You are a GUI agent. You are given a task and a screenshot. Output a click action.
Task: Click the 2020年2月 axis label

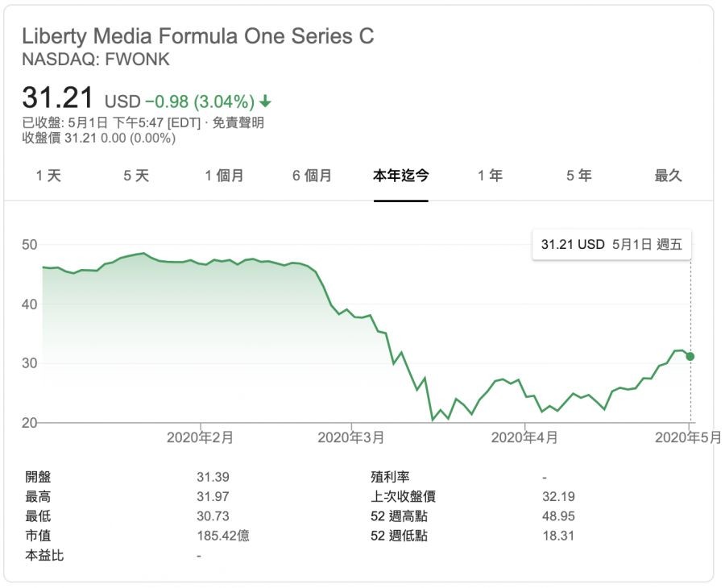tap(200, 437)
